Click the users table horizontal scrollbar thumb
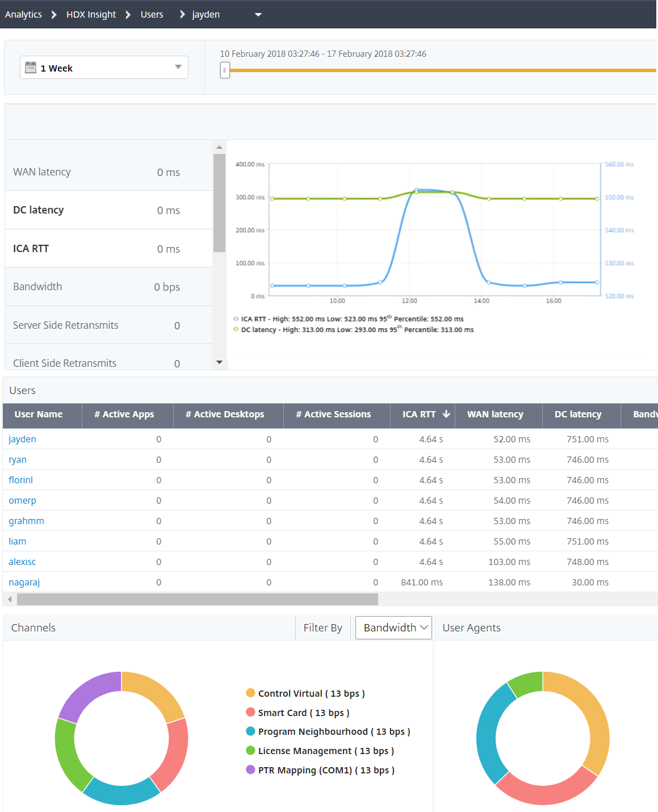The width and height of the screenshot is (658, 812). 198,599
